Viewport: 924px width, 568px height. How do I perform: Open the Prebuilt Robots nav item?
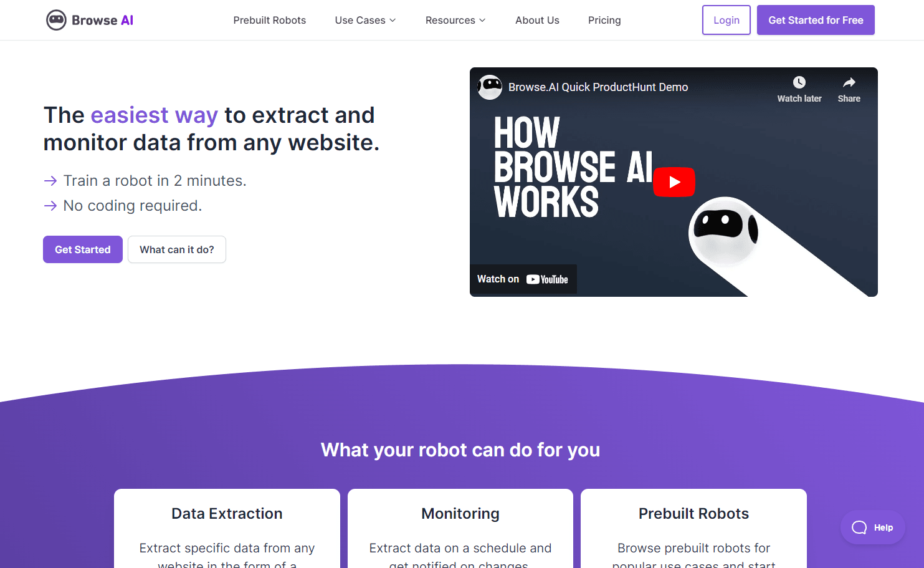tap(270, 20)
